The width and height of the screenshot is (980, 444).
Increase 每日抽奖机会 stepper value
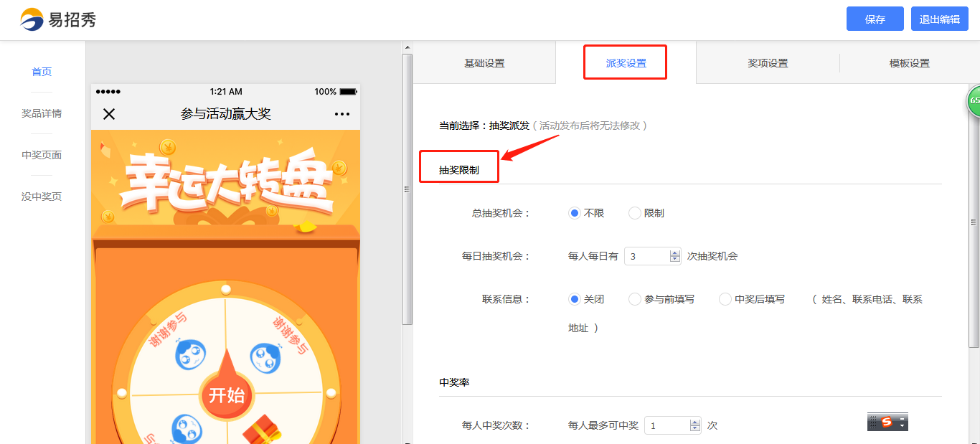pos(674,252)
